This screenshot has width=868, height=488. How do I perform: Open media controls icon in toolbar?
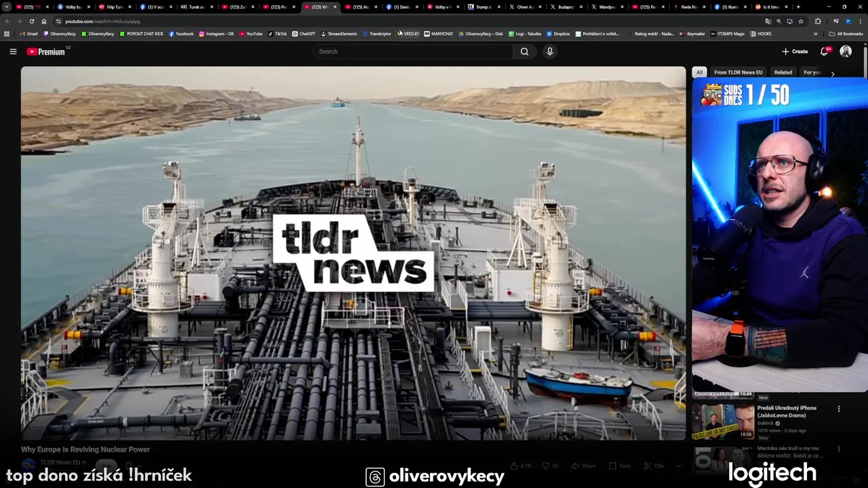pos(836,21)
